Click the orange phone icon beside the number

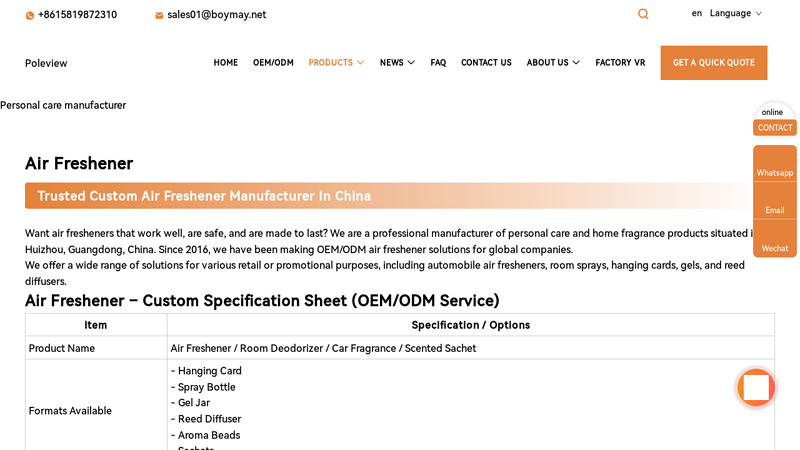(x=30, y=15)
